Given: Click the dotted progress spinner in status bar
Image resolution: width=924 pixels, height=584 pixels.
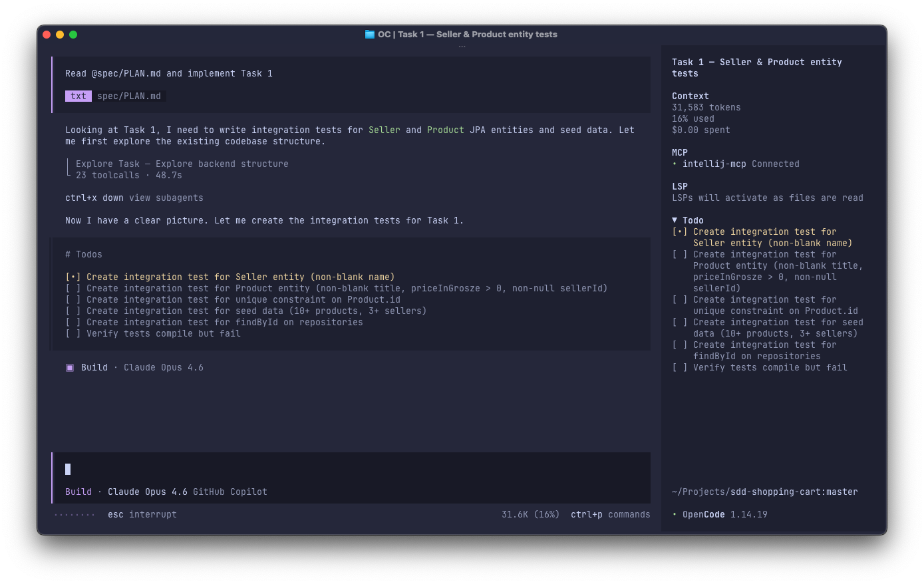Looking at the screenshot, I should tap(75, 514).
